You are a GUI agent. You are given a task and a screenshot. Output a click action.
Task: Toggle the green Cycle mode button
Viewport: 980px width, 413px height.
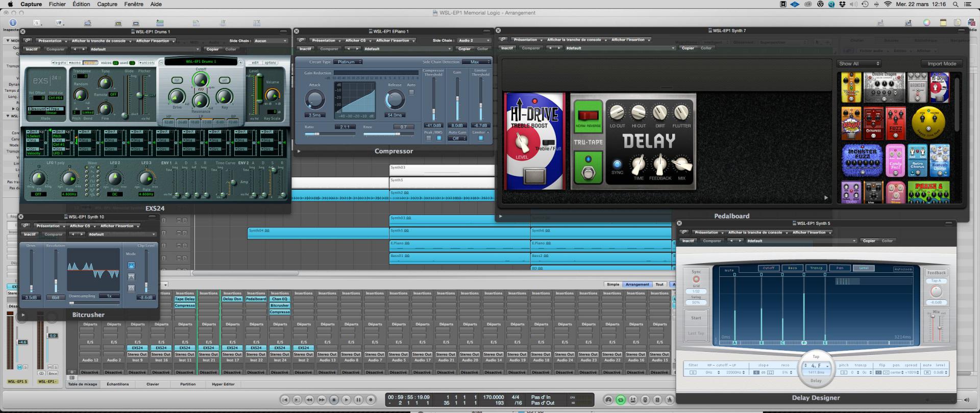tap(621, 400)
